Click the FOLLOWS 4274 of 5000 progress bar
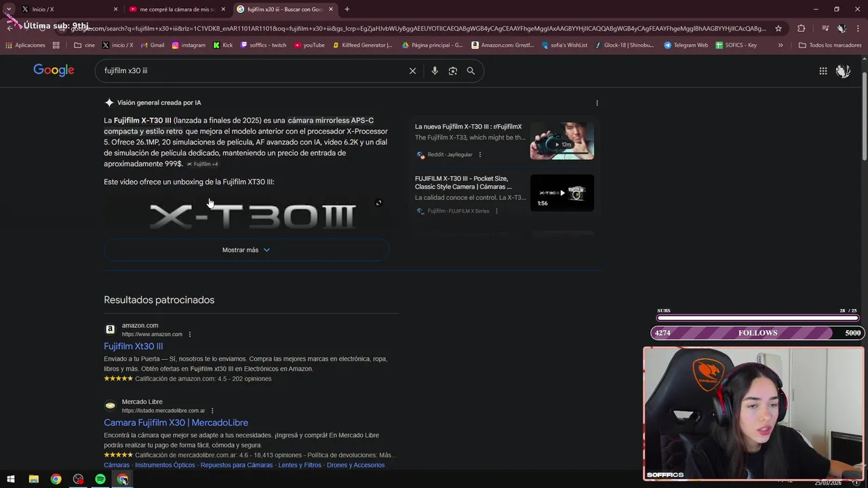 click(757, 333)
